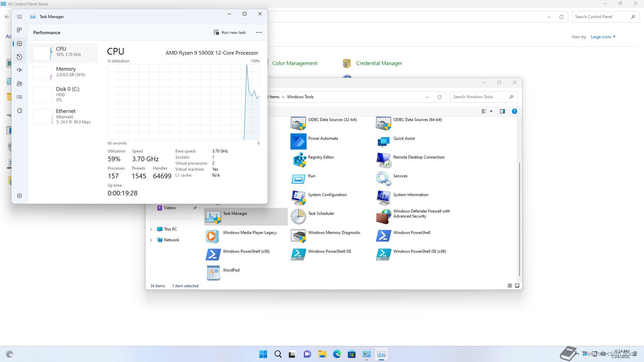Open File Explorer from taskbar
Viewport: 644px width, 362px height.
[x=322, y=354]
